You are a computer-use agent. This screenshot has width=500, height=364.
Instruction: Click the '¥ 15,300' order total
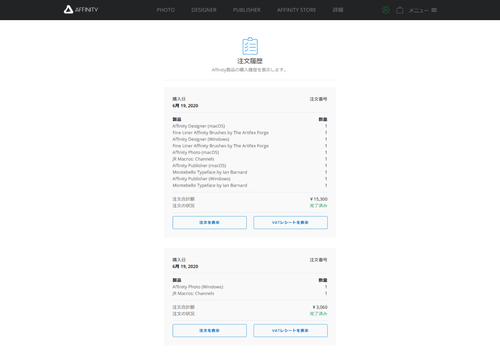pos(319,199)
